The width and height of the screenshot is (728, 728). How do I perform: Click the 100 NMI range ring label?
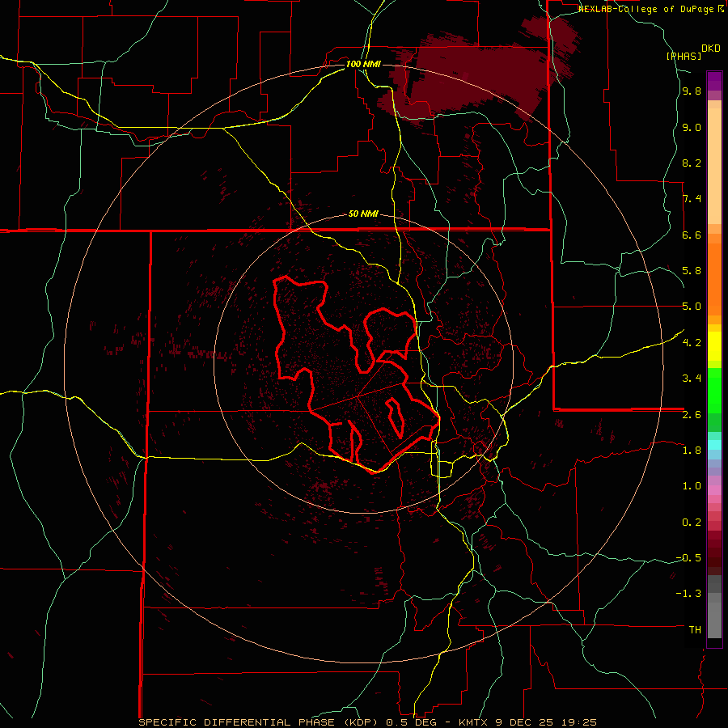tap(363, 64)
